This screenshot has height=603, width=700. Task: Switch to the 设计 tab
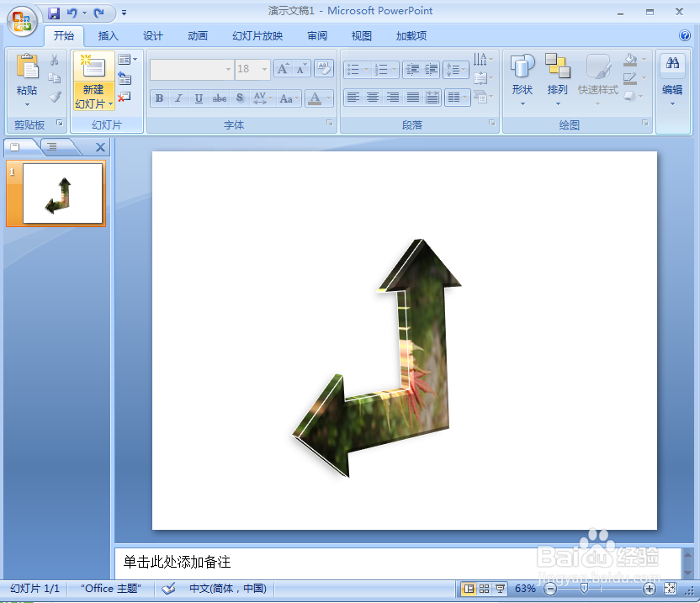click(x=152, y=35)
